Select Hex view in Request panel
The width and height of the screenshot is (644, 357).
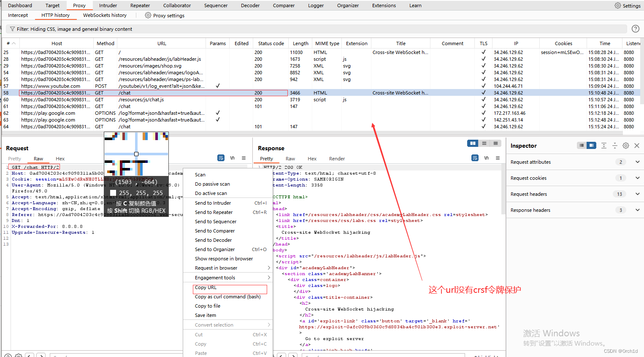(x=60, y=159)
